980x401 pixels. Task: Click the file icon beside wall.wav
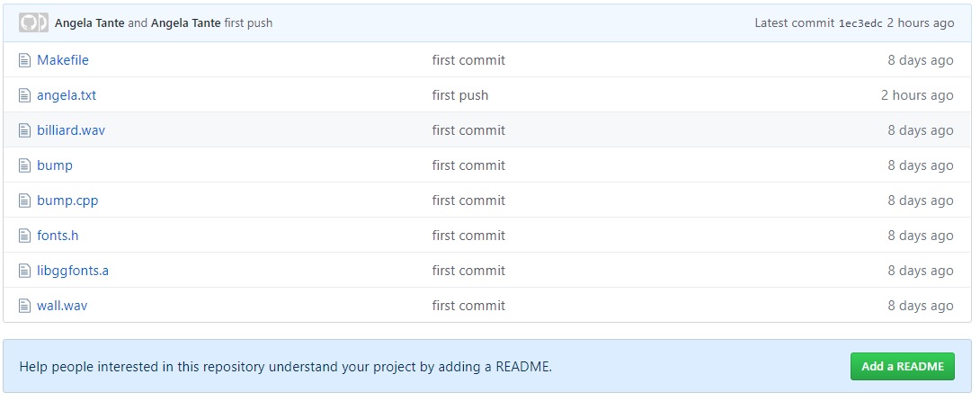pos(24,306)
